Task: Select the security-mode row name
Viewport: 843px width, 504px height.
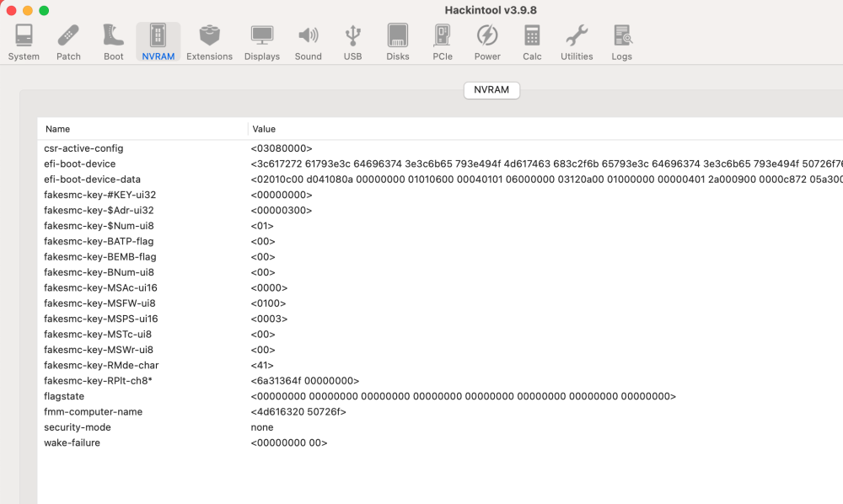Action: pyautogui.click(x=77, y=427)
